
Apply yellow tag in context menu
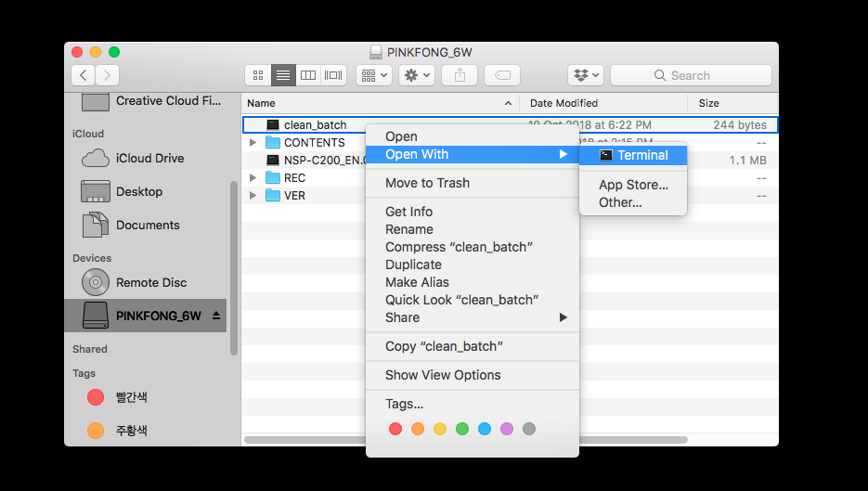pos(439,429)
